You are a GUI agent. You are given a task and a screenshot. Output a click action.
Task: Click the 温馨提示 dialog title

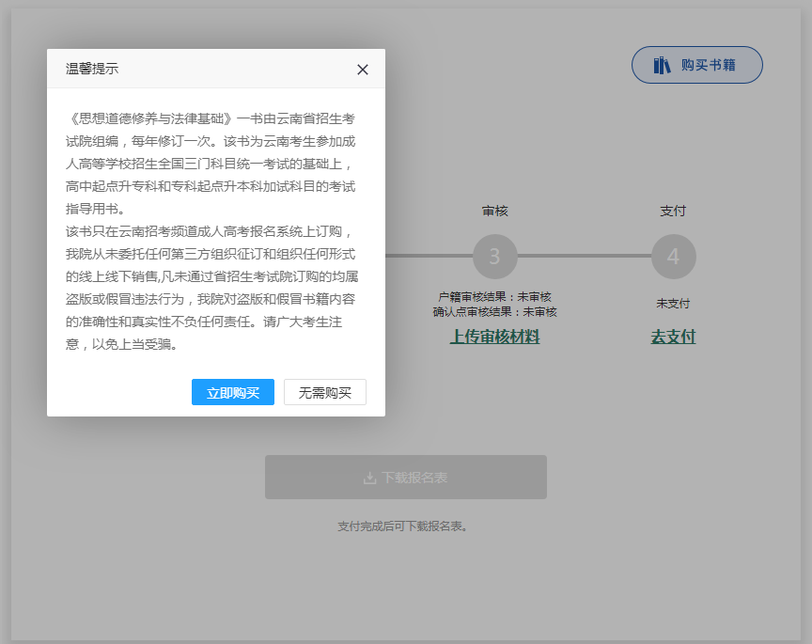pos(92,69)
